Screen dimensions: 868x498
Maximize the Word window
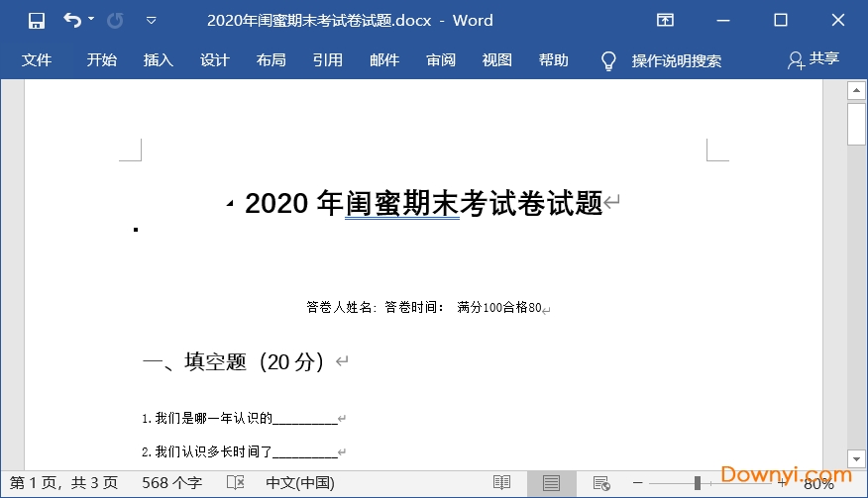click(781, 21)
